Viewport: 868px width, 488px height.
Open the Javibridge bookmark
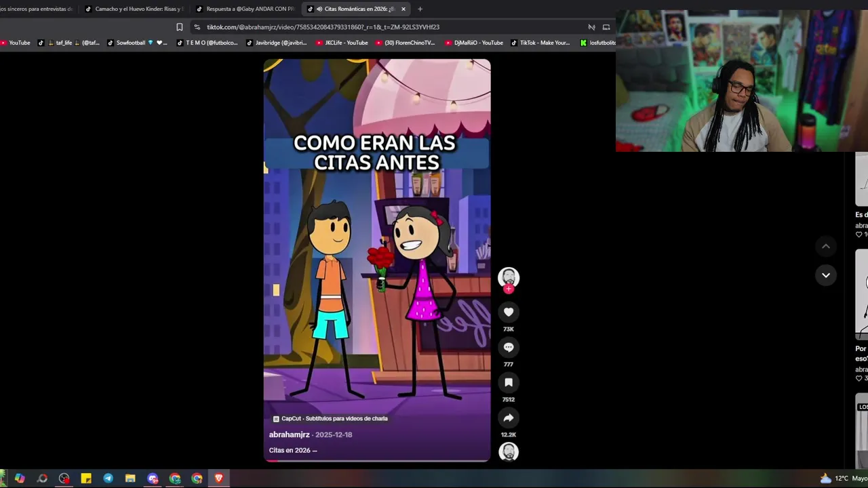(x=277, y=43)
